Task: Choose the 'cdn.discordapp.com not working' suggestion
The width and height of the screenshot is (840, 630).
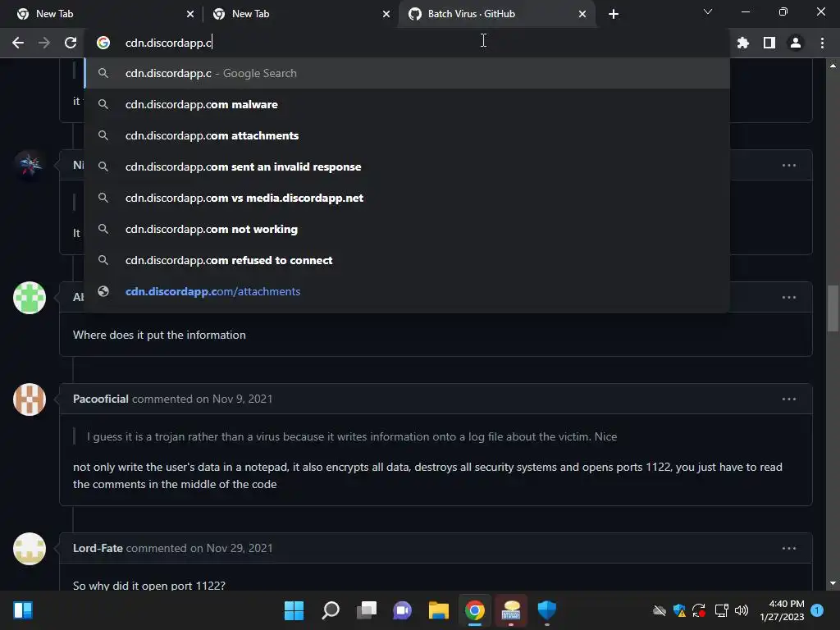Action: click(x=407, y=229)
